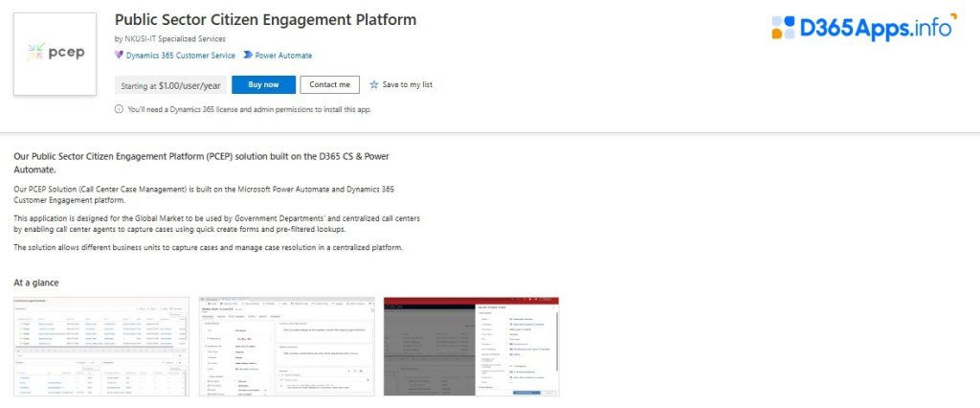Click the paragraph starting 'The solution allows different business units'
The image size is (980, 408).
tap(208, 247)
